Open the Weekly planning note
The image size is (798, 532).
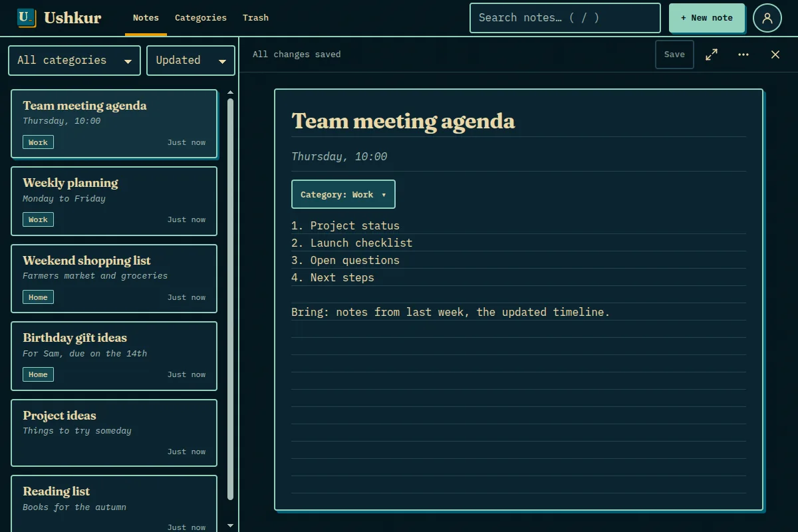click(114, 201)
